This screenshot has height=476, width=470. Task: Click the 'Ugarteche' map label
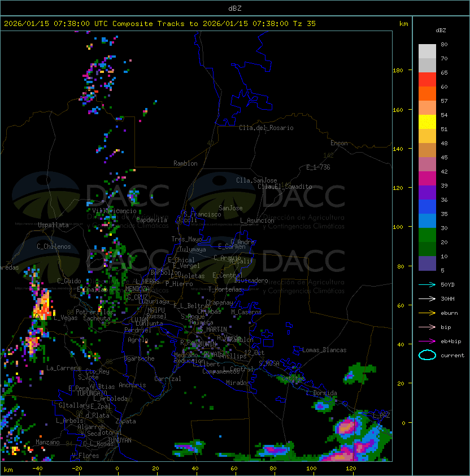coord(140,358)
